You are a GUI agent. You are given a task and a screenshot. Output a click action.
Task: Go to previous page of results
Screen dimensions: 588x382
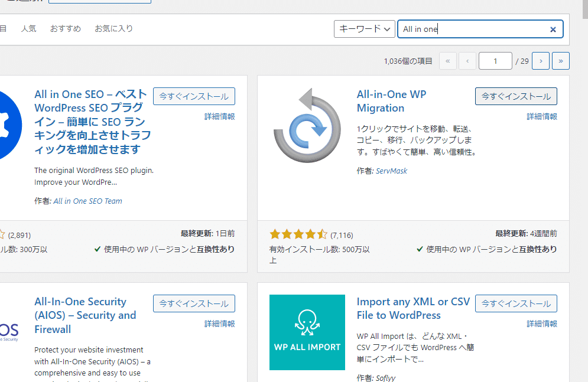(x=467, y=61)
